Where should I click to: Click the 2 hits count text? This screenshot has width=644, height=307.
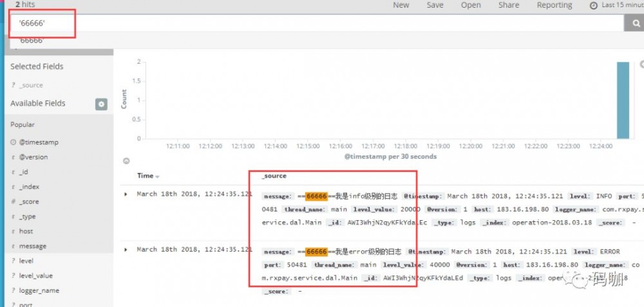[26, 5]
